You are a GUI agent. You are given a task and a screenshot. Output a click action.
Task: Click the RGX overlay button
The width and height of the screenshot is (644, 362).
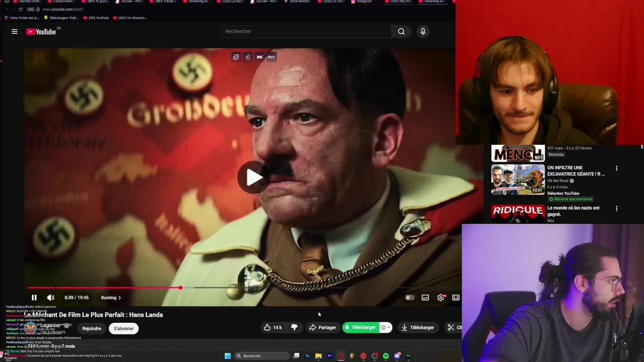271,57
